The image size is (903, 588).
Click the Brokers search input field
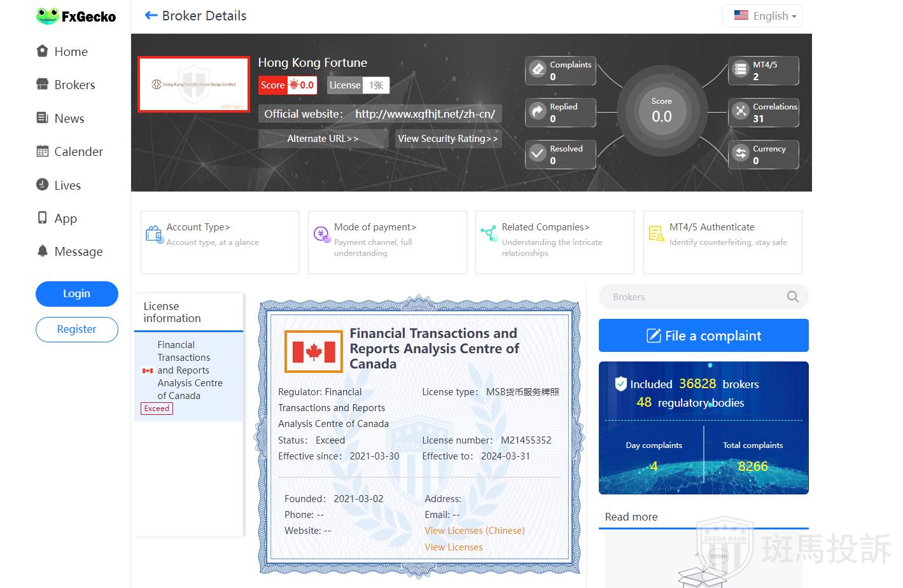click(694, 297)
